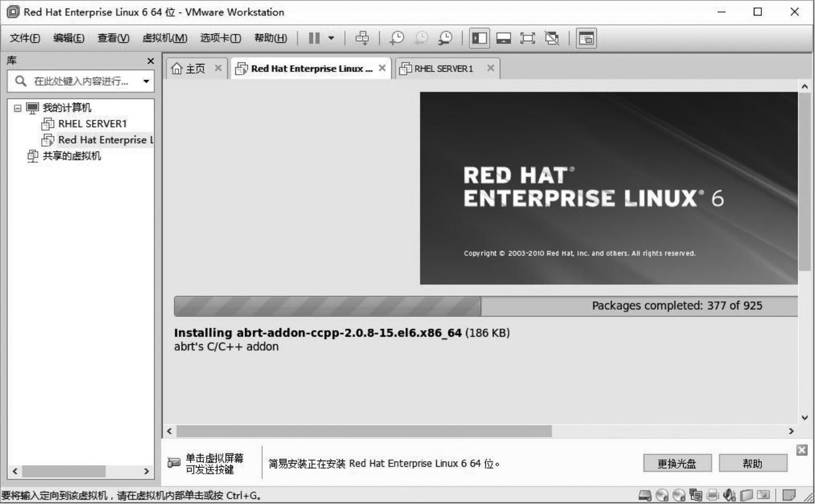Open the 虚拟机(M) menu
Image resolution: width=815 pixels, height=504 pixels.
[164, 38]
